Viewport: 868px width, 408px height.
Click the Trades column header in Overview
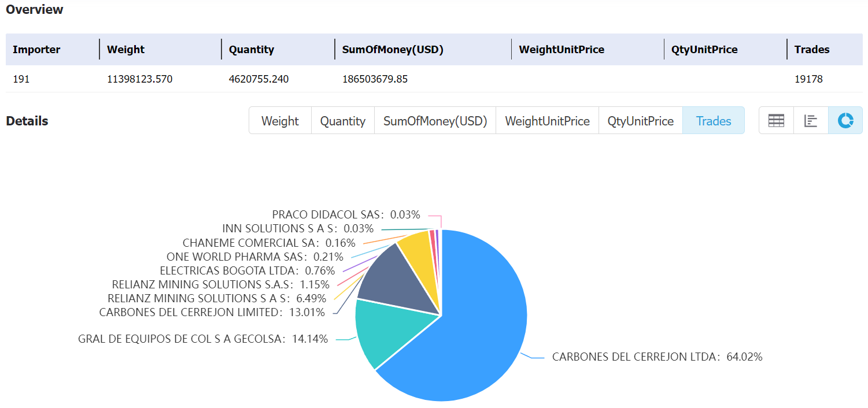tap(812, 50)
